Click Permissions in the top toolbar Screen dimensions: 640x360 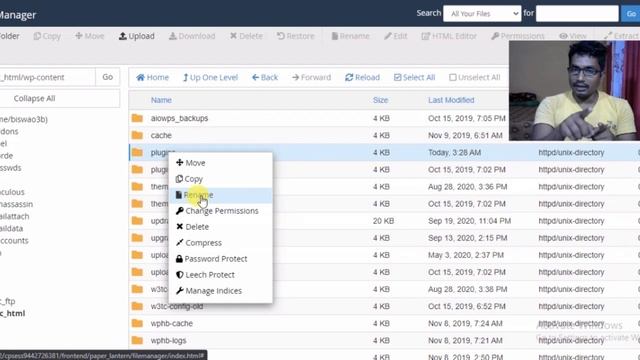(518, 36)
